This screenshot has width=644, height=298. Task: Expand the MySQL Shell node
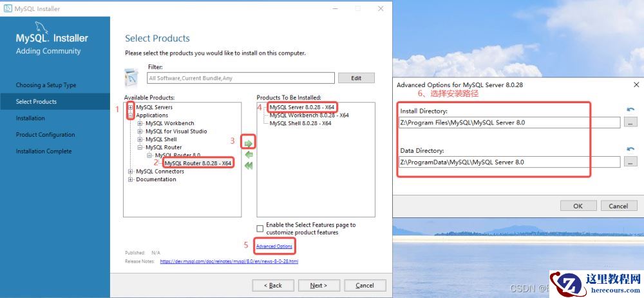(x=140, y=139)
